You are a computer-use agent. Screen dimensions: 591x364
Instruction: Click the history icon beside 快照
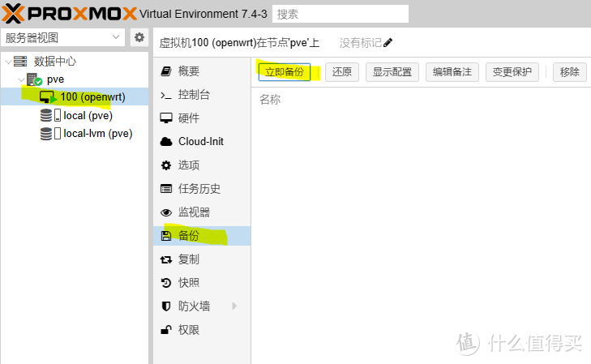pos(166,283)
